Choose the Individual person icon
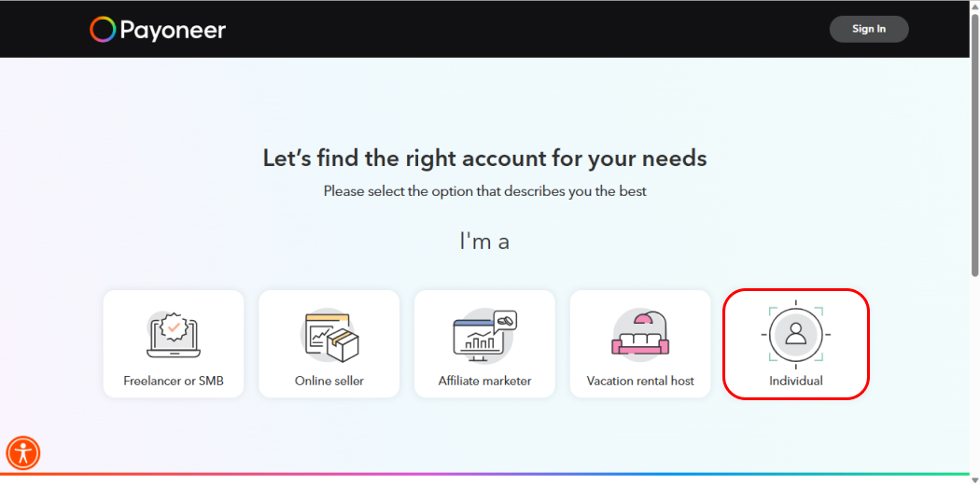Image resolution: width=980 pixels, height=486 pixels. [795, 334]
